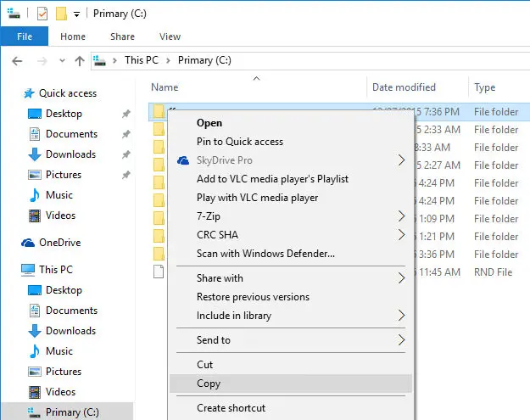The image size is (530, 420).
Task: Select OneDrive in navigation pane
Action: (x=60, y=243)
